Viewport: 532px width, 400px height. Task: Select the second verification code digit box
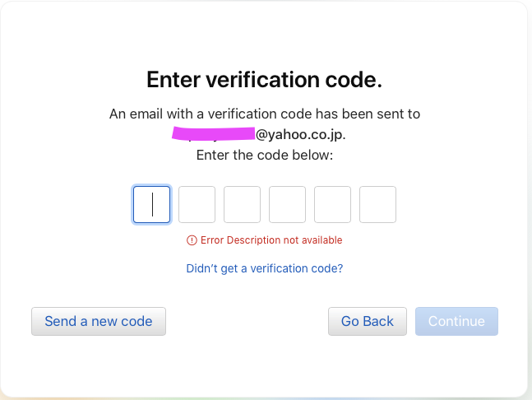[x=197, y=204]
